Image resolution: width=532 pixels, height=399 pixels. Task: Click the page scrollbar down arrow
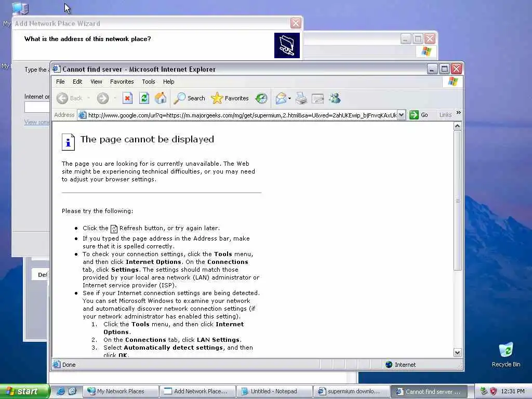coord(457,353)
